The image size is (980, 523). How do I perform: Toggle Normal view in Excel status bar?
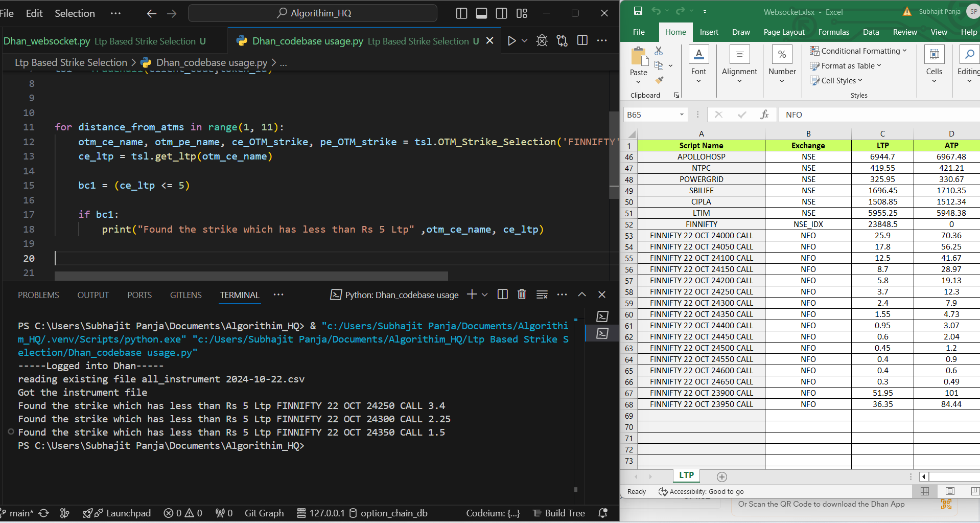(925, 491)
